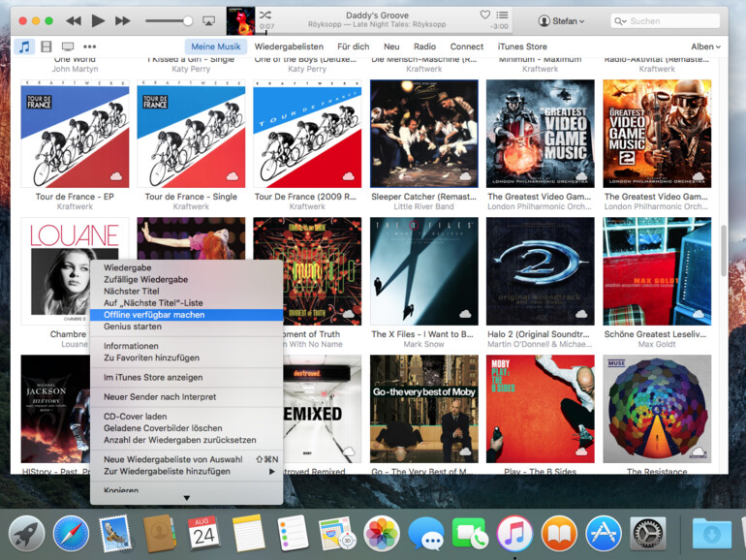Open the AirPlay output icon

point(208,21)
